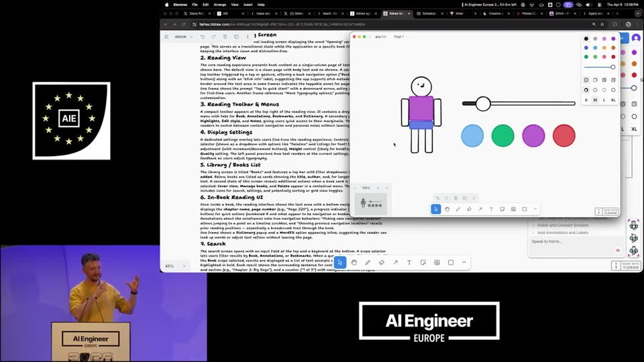Choose dotted line style in style panel

pos(604,90)
